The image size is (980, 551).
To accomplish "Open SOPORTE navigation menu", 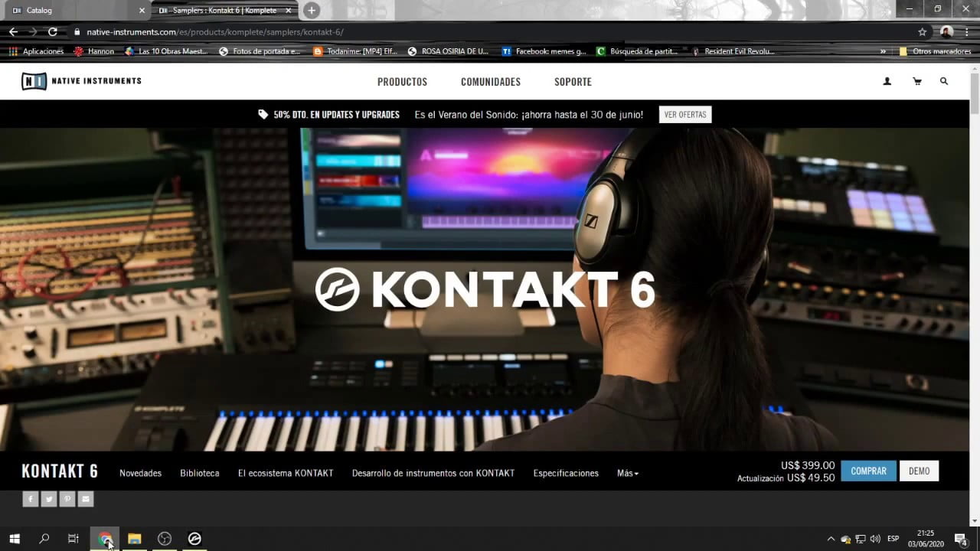I will pyautogui.click(x=573, y=82).
